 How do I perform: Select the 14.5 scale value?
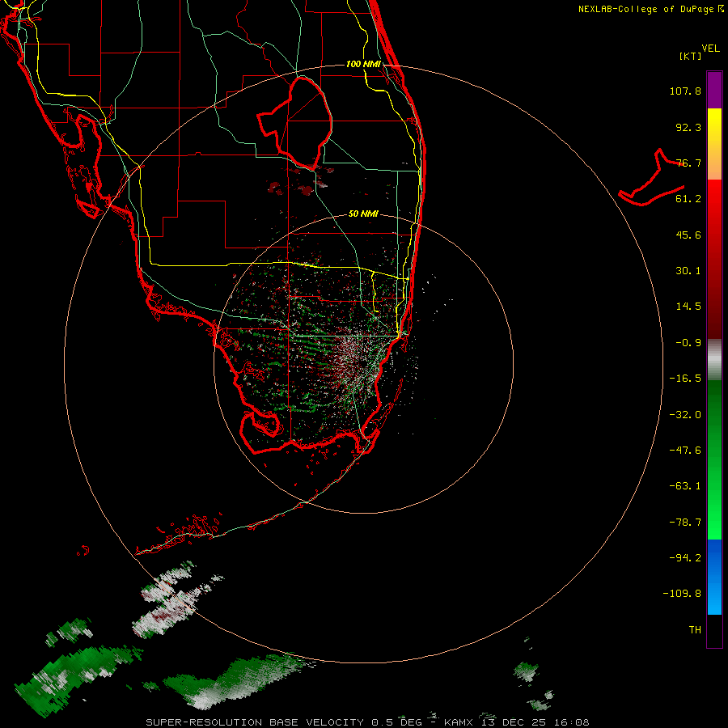coord(688,307)
